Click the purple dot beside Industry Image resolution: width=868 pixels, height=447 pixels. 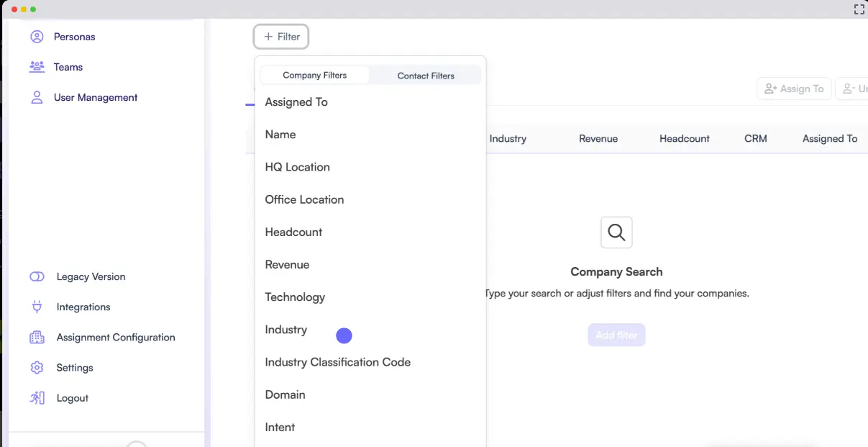344,335
